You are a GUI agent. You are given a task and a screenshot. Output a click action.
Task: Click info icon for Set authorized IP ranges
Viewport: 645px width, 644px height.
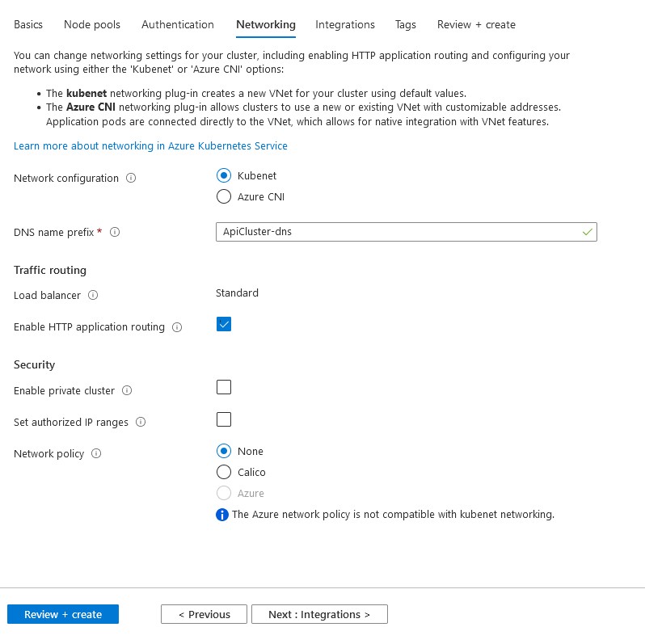(x=141, y=423)
